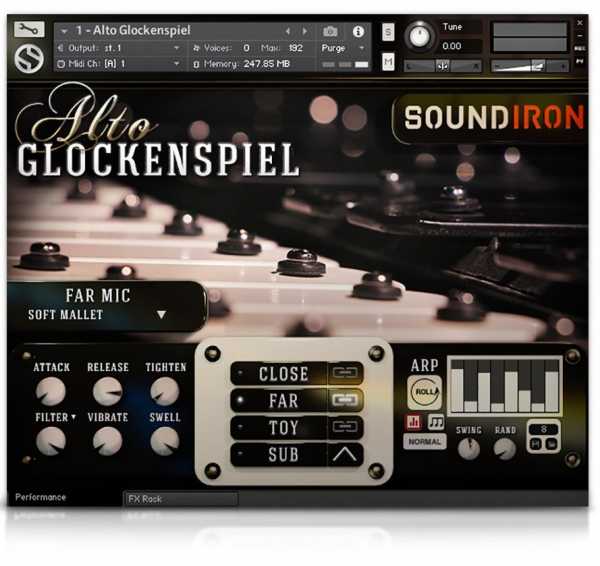The height and width of the screenshot is (566, 600).
Task: Adjust the volume slider in header
Action: (x=530, y=67)
